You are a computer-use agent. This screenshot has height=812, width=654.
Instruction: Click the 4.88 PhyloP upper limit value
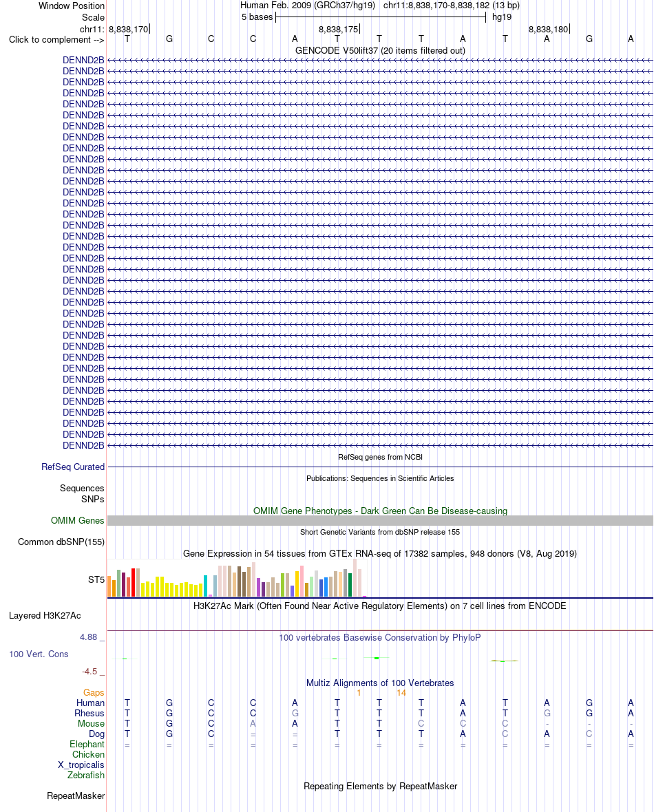(x=89, y=637)
